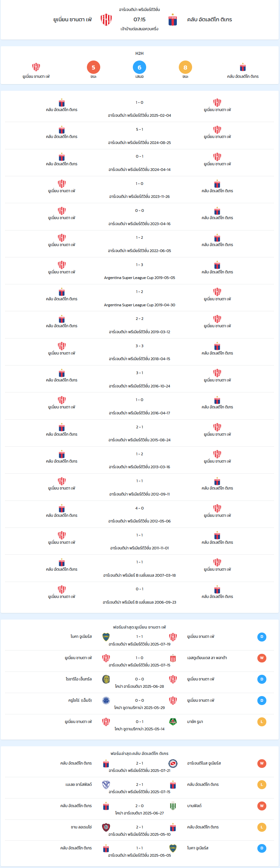The image size is (280, 868).
Task: Click the Banfield crest in the 2025-06-27 match
Action: (x=173, y=806)
